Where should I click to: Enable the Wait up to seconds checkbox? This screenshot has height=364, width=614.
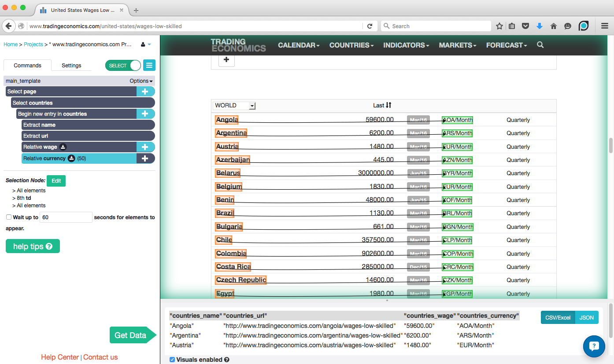(x=9, y=217)
